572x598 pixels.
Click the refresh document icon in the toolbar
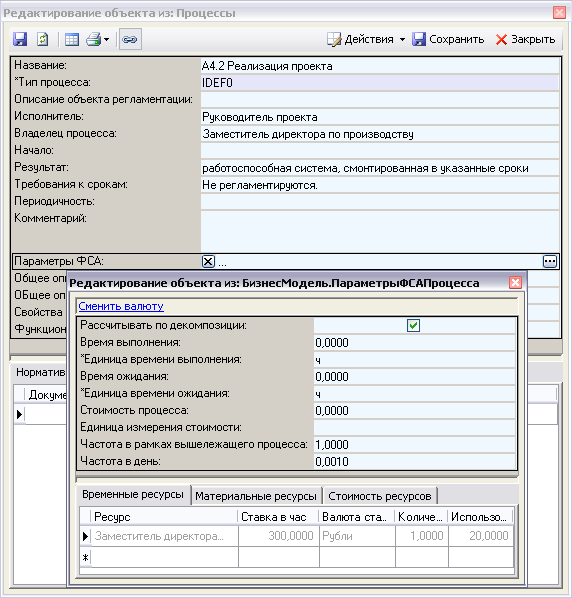(x=43, y=39)
